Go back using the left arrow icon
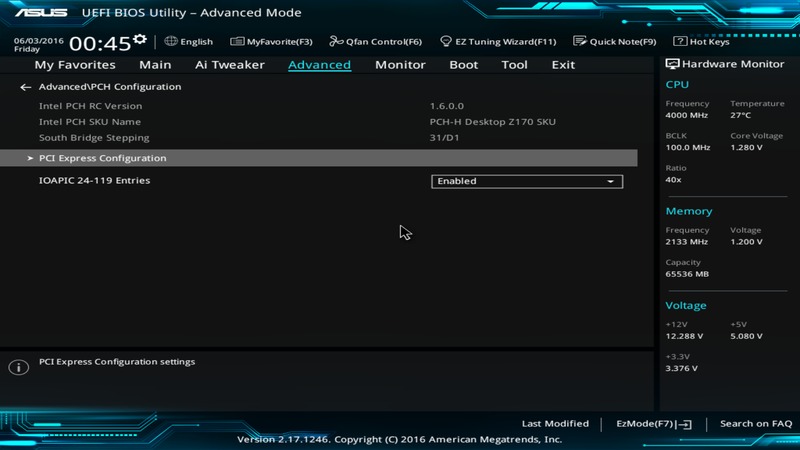Screen dimensions: 800x450 26,87
